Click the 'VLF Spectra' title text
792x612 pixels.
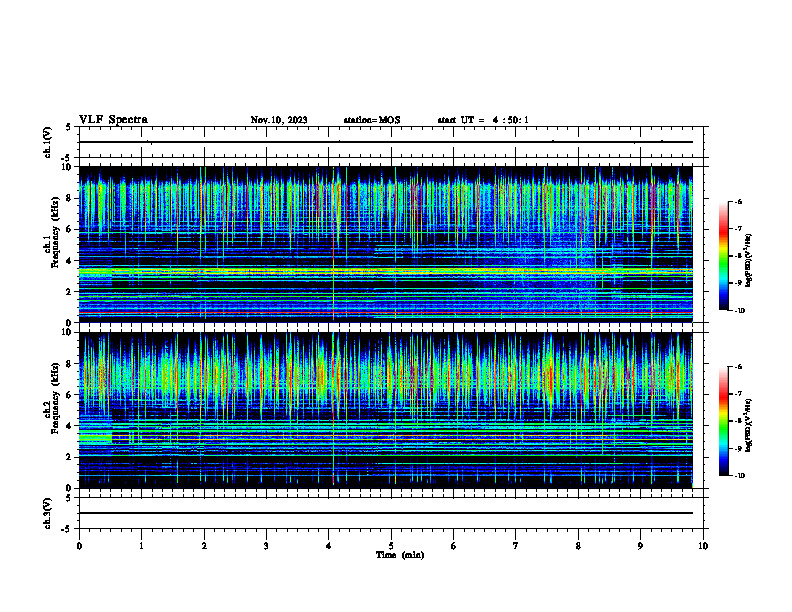[113, 120]
